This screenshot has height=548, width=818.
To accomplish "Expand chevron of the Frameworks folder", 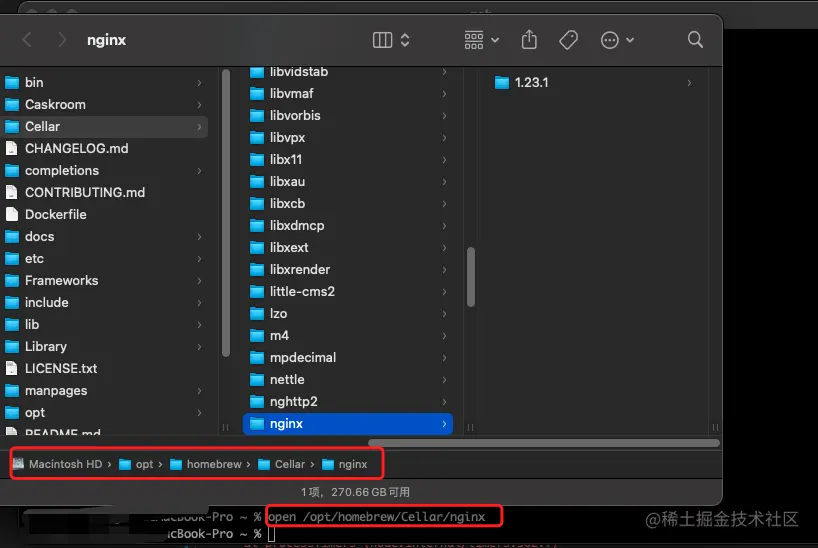I will tap(199, 280).
